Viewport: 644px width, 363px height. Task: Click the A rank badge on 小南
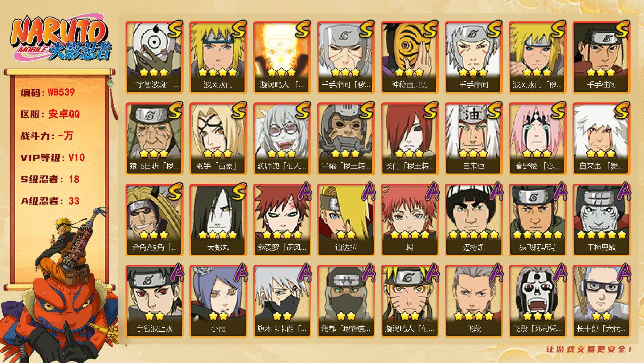point(240,273)
